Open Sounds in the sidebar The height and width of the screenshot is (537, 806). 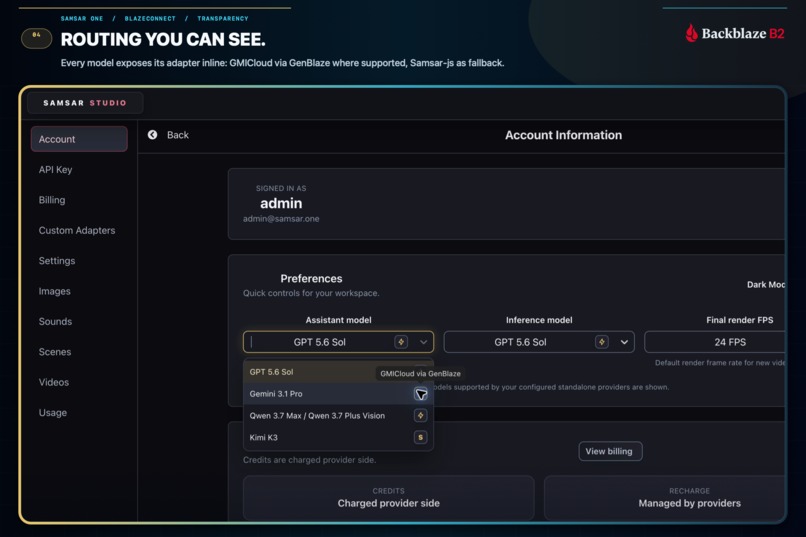[56, 321]
